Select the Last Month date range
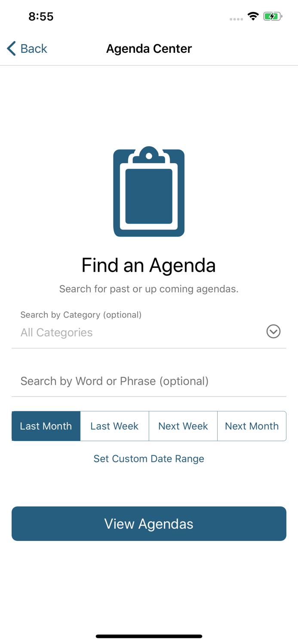 coord(46,426)
